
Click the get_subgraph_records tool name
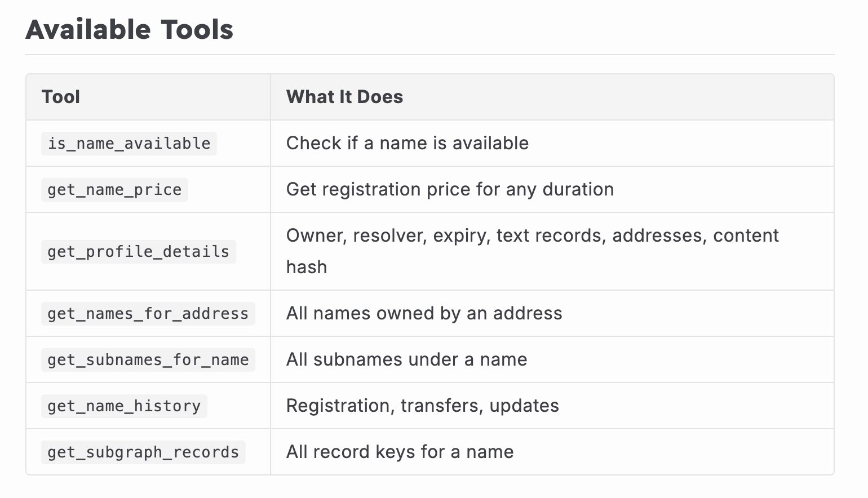[143, 452]
